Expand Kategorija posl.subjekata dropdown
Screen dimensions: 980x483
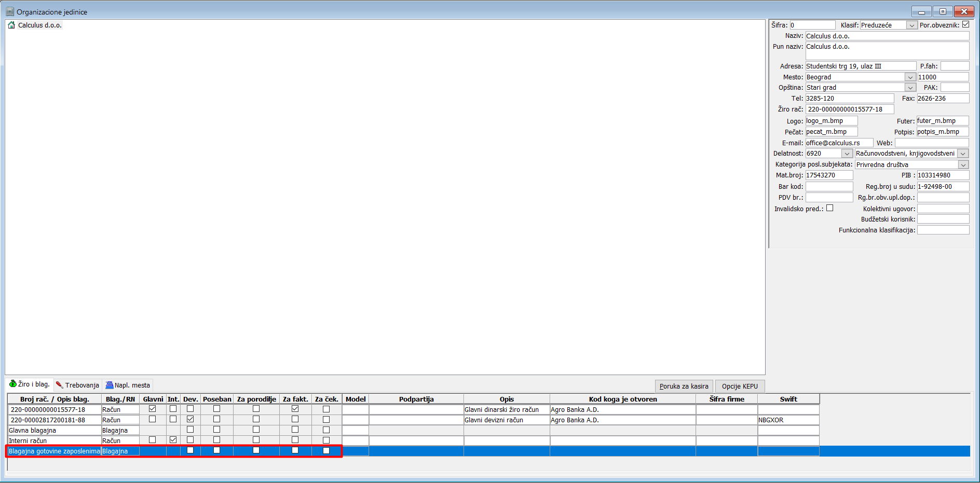tap(963, 165)
